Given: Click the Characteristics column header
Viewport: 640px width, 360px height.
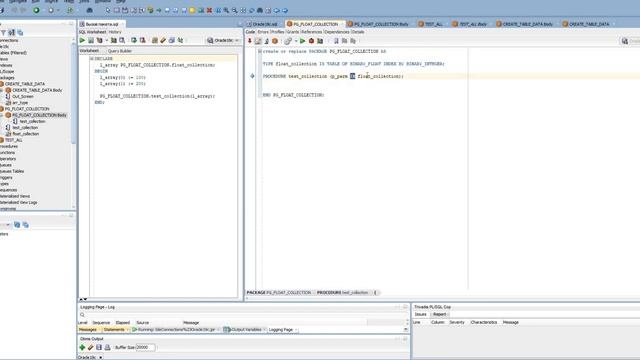Looking at the screenshot, I should 484,322.
